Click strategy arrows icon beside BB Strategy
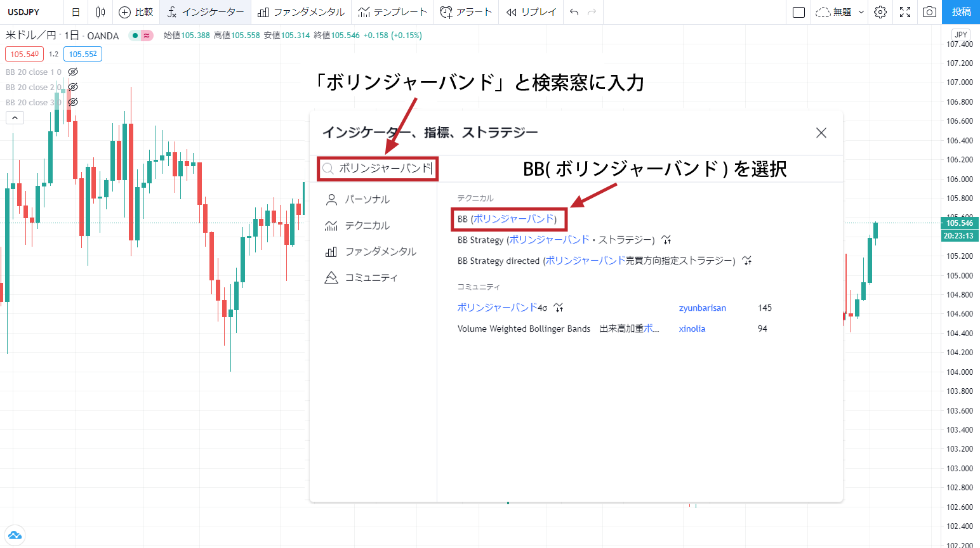Viewport: 980px width, 548px height. [x=666, y=240]
